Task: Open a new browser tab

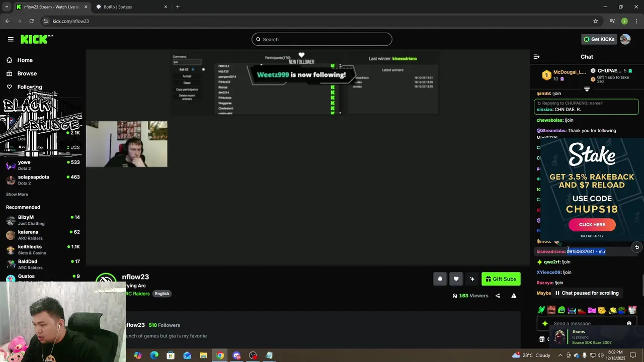Action: (178, 7)
